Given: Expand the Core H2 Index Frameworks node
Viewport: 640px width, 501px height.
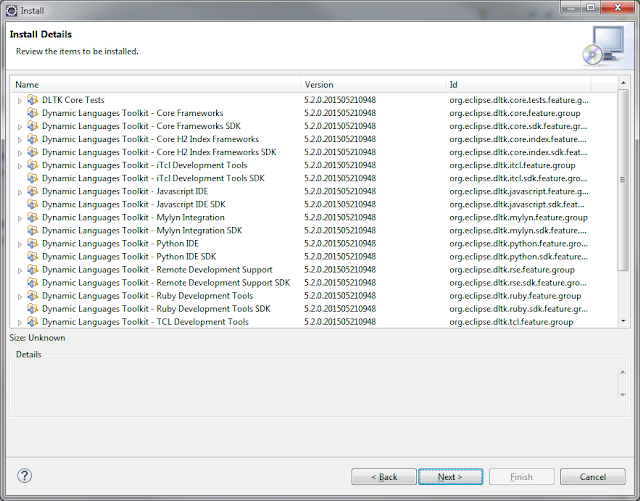Looking at the screenshot, I should pos(20,140).
